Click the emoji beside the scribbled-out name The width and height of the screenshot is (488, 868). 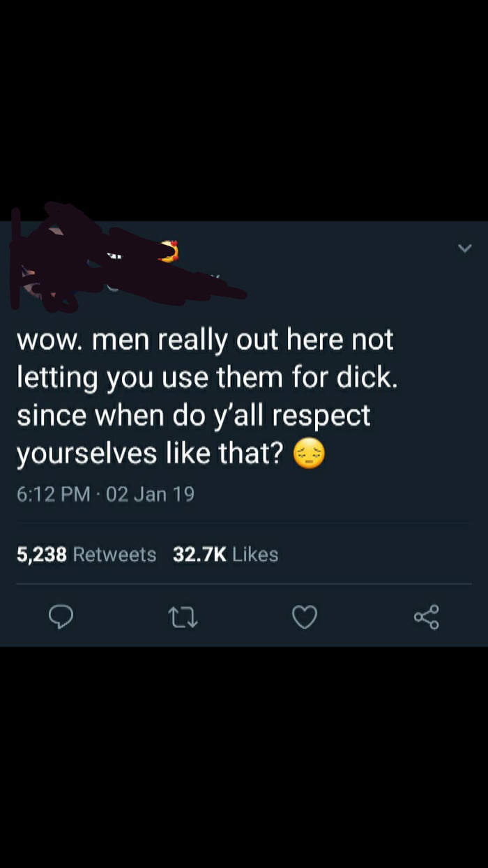168,250
